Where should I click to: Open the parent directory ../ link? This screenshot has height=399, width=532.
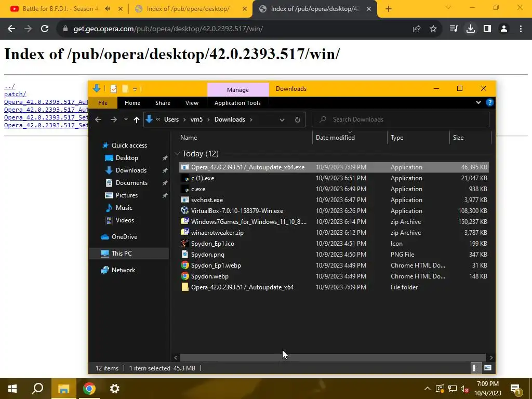point(9,86)
